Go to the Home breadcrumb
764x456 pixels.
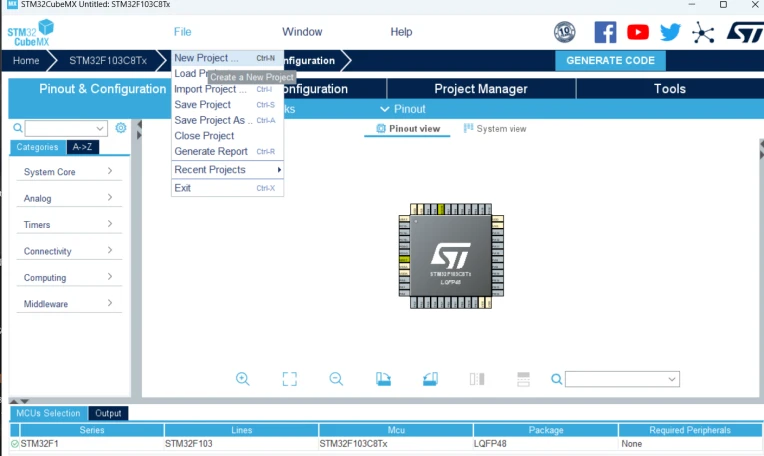pos(26,60)
